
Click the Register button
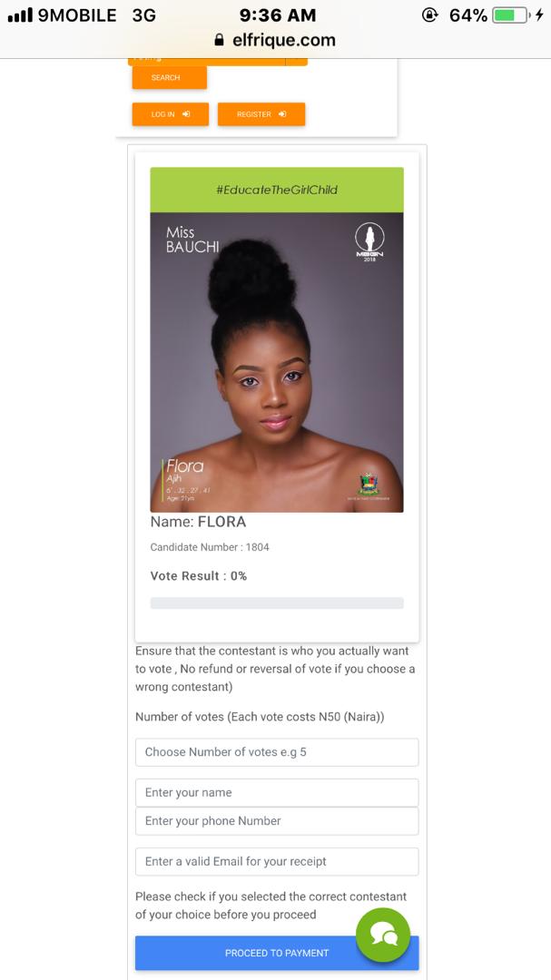(261, 114)
